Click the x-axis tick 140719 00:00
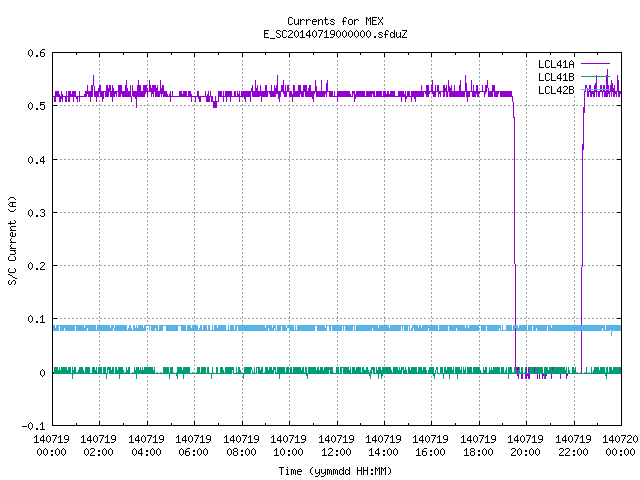 click(51, 446)
